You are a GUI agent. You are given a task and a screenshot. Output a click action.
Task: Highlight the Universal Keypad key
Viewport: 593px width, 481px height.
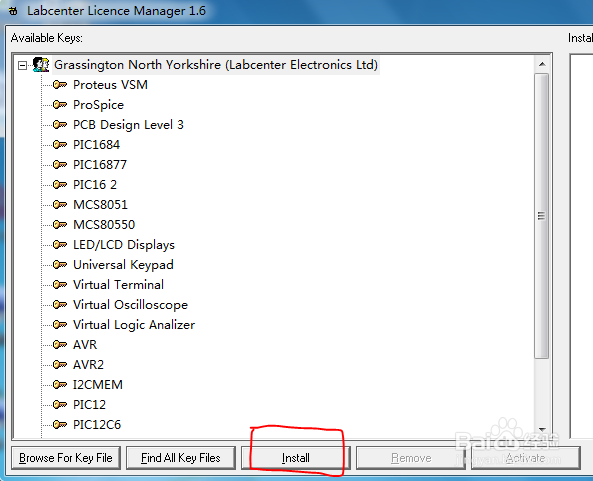click(x=123, y=265)
